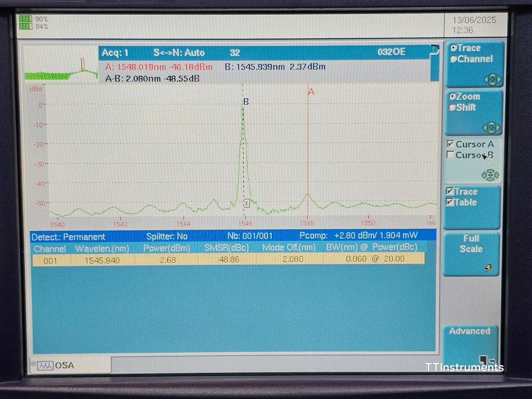Click the Detect.: Permanent status
532x399 pixels.
click(68, 237)
